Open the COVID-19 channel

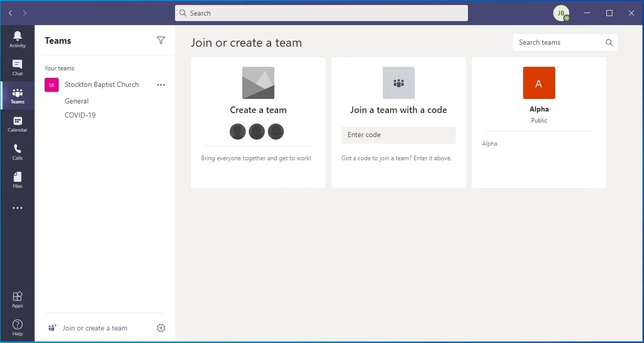click(x=80, y=115)
